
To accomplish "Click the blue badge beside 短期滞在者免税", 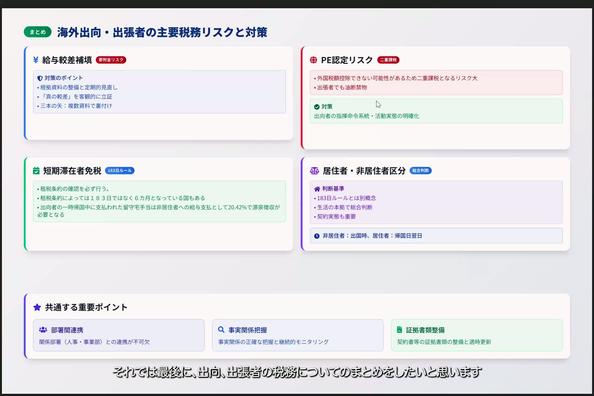I will 120,171.
